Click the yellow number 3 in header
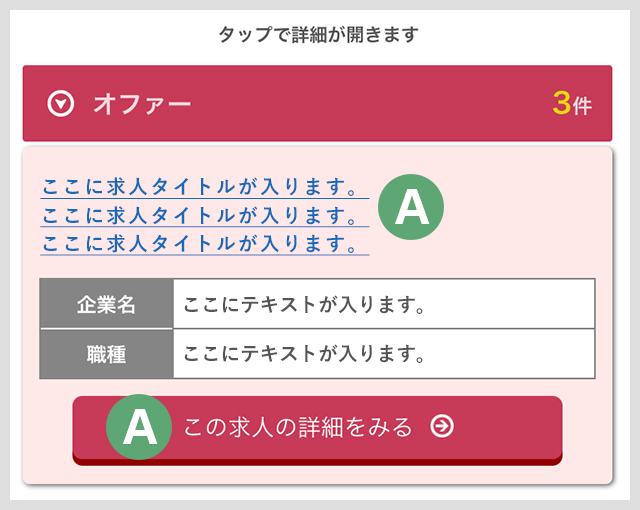This screenshot has height=510, width=640. click(x=562, y=103)
